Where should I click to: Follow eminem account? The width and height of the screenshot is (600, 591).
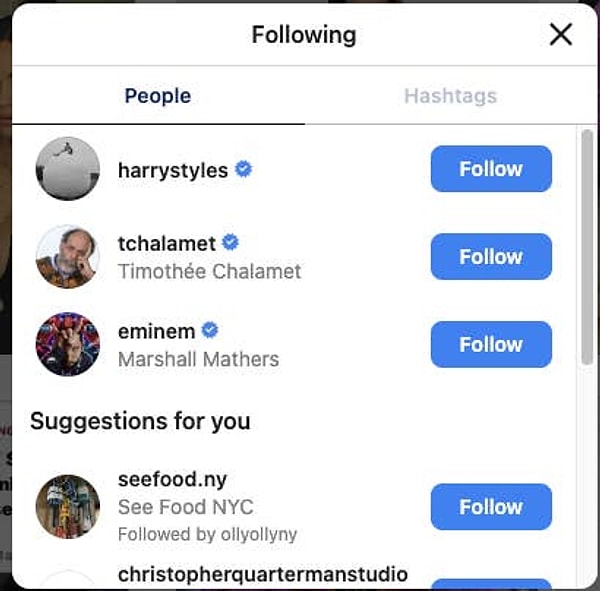[490, 344]
